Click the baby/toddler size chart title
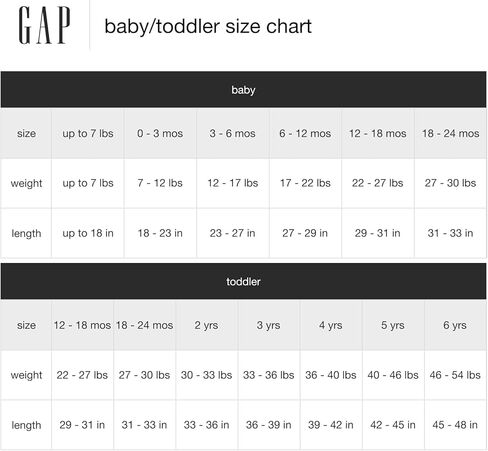Image resolution: width=488 pixels, height=451 pixels. point(208,26)
